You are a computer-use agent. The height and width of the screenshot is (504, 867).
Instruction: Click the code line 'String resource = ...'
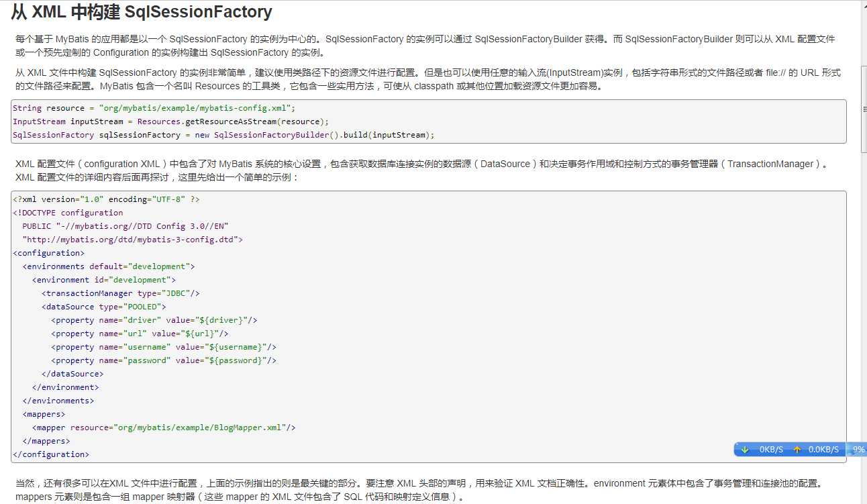154,108
